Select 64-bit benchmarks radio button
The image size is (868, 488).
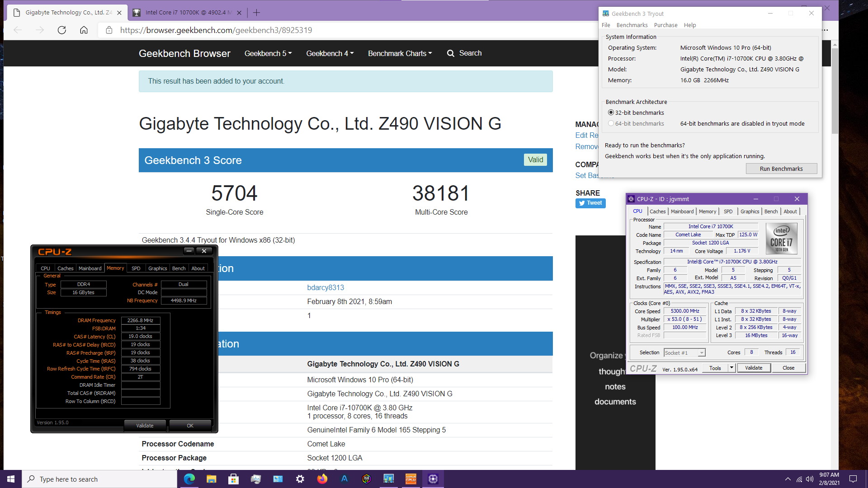click(611, 123)
